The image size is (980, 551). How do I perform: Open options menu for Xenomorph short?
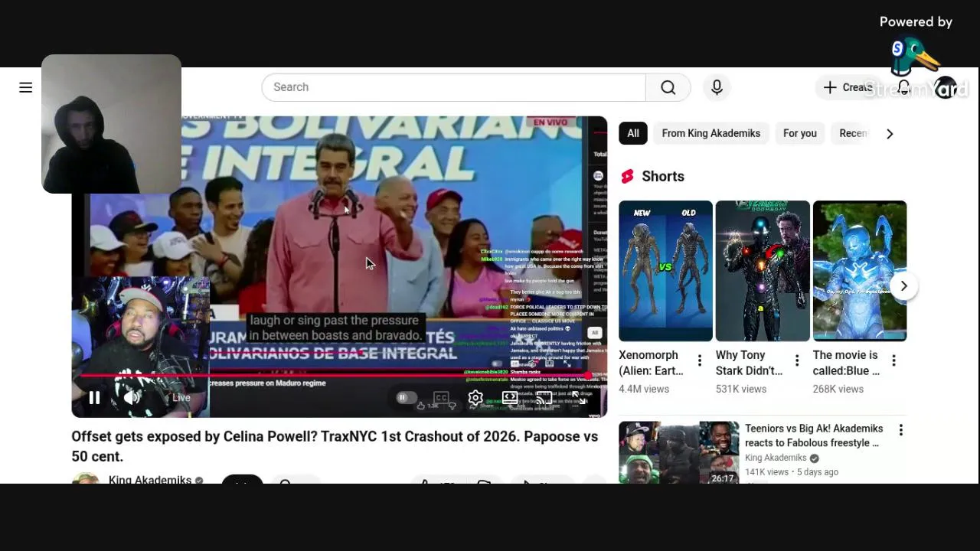pos(699,360)
